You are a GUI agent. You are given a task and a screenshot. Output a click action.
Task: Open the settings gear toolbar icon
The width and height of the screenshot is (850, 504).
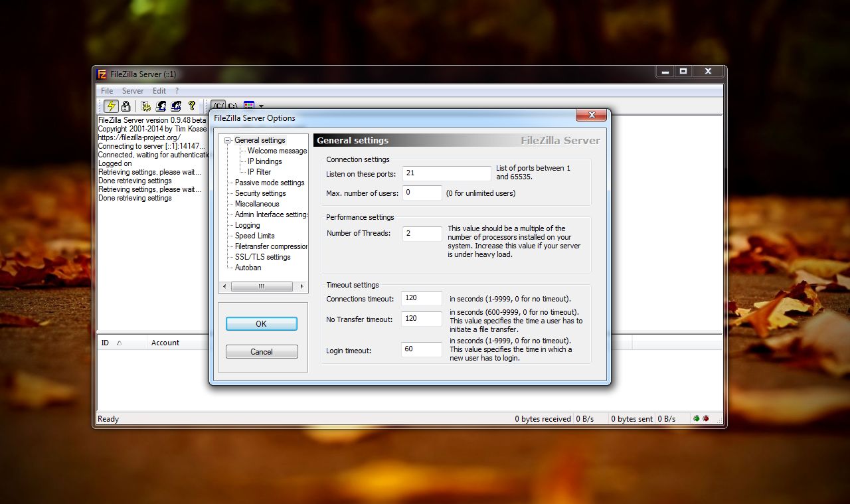[146, 106]
